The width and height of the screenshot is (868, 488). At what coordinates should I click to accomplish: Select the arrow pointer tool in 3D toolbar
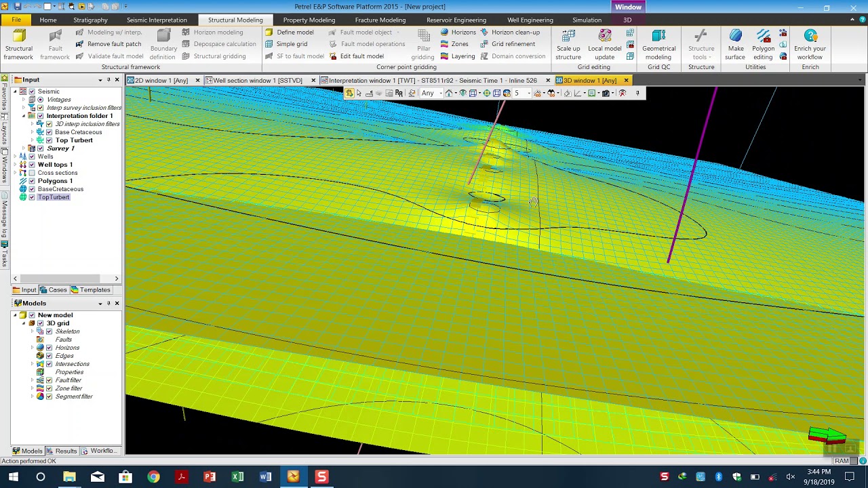coord(359,93)
